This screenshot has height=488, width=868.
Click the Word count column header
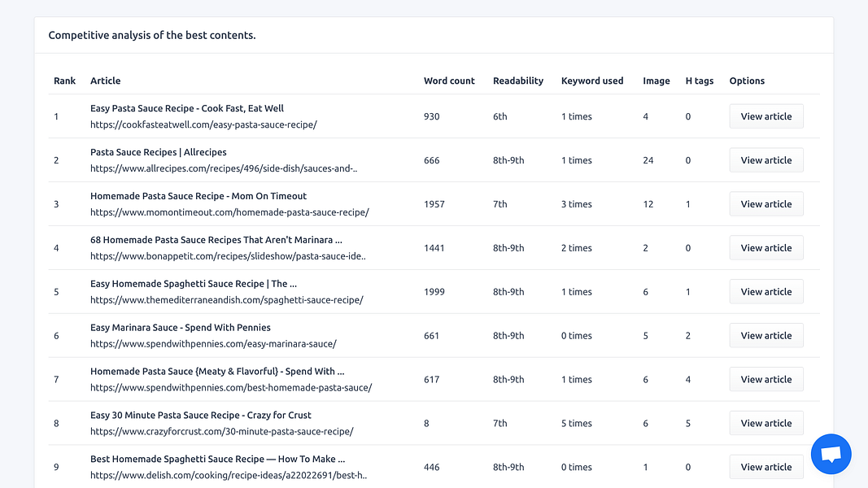pos(449,81)
